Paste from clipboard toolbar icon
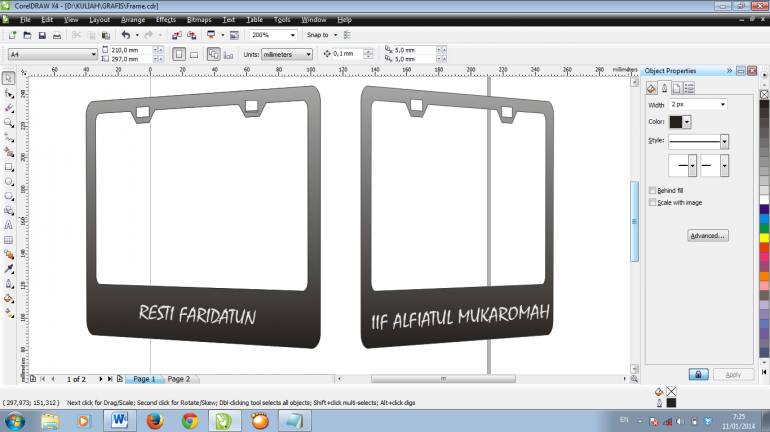770x432 pixels. (x=106, y=35)
